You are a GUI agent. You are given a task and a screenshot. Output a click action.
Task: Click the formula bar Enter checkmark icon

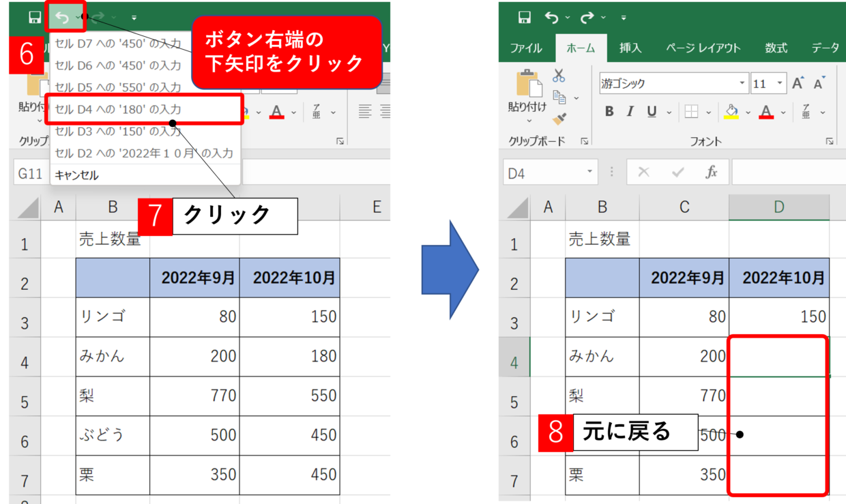point(677,173)
